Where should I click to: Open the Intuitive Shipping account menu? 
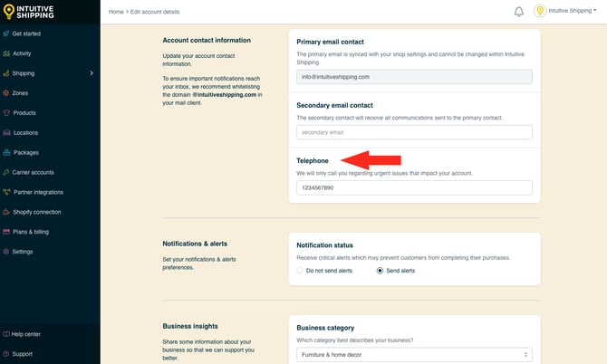click(566, 12)
